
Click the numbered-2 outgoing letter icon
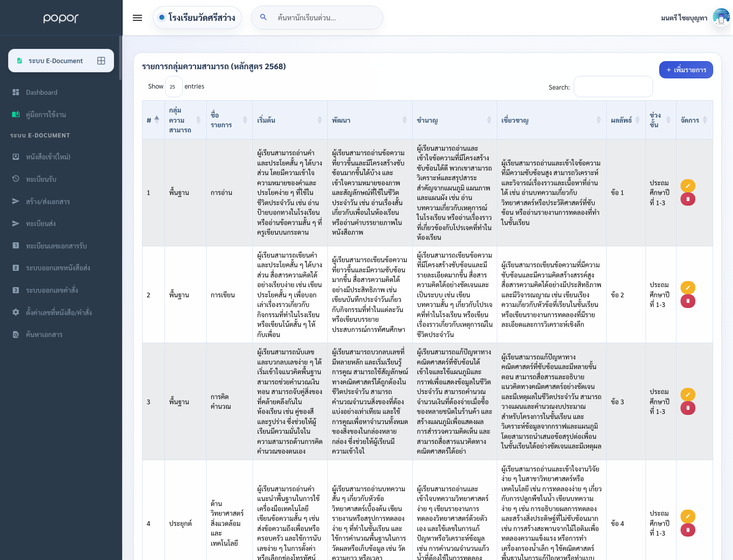[x=16, y=268]
